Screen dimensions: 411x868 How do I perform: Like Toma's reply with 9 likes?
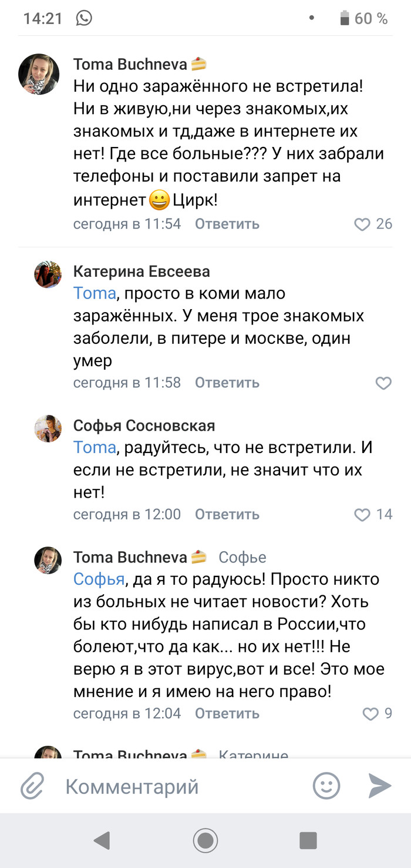tap(370, 714)
